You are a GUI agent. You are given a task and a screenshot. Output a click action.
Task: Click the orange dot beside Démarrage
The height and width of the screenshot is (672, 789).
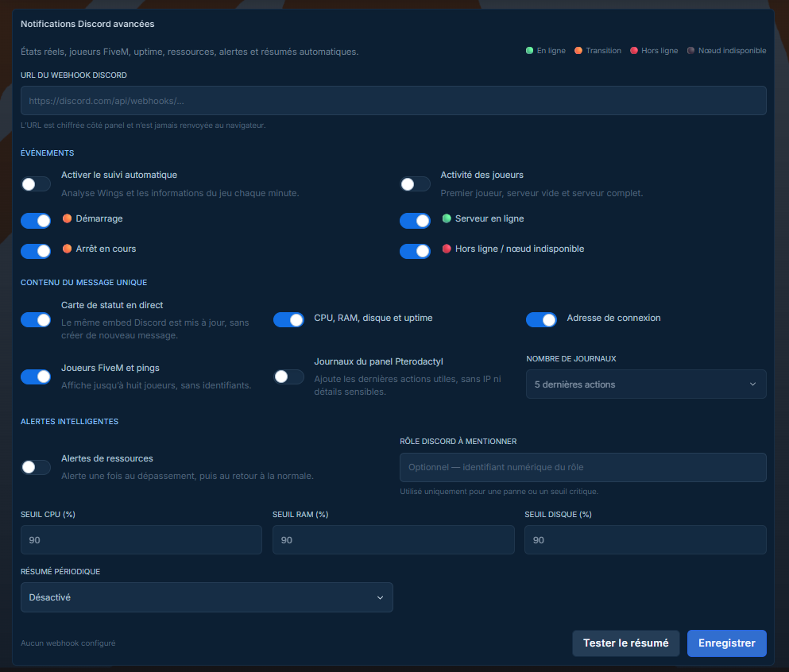tap(67, 218)
